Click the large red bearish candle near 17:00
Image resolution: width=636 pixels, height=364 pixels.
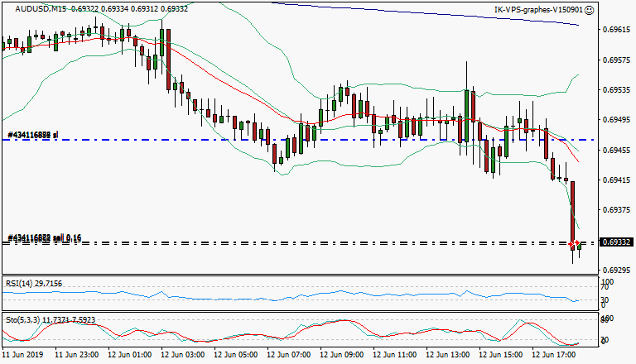pos(573,215)
